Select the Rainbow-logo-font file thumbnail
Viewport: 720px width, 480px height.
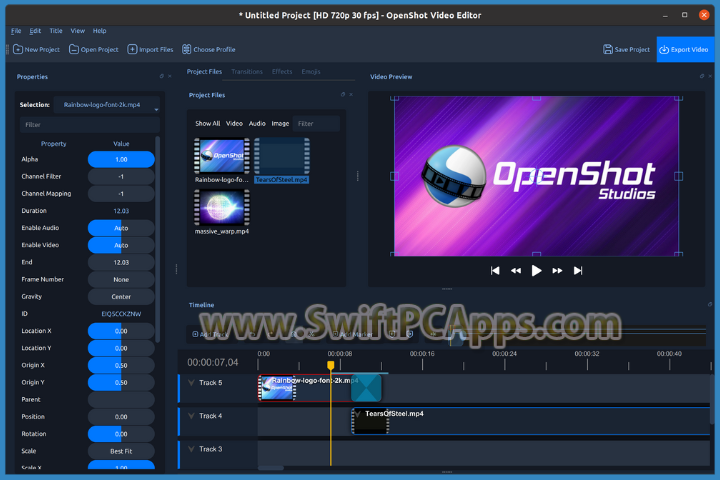[x=222, y=156]
